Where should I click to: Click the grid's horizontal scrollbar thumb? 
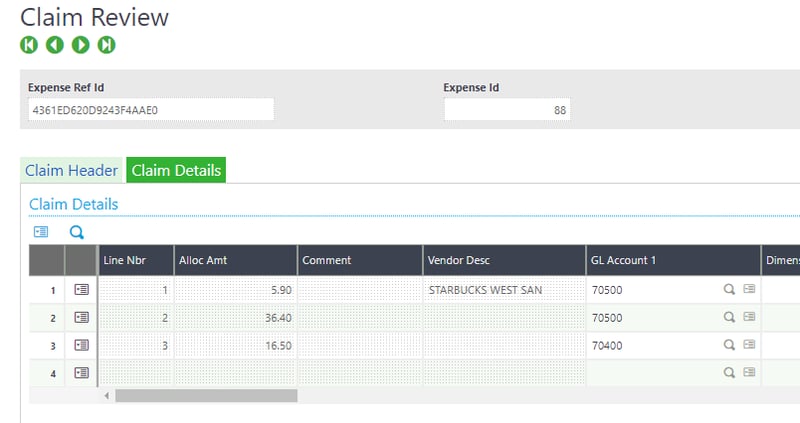[205, 395]
